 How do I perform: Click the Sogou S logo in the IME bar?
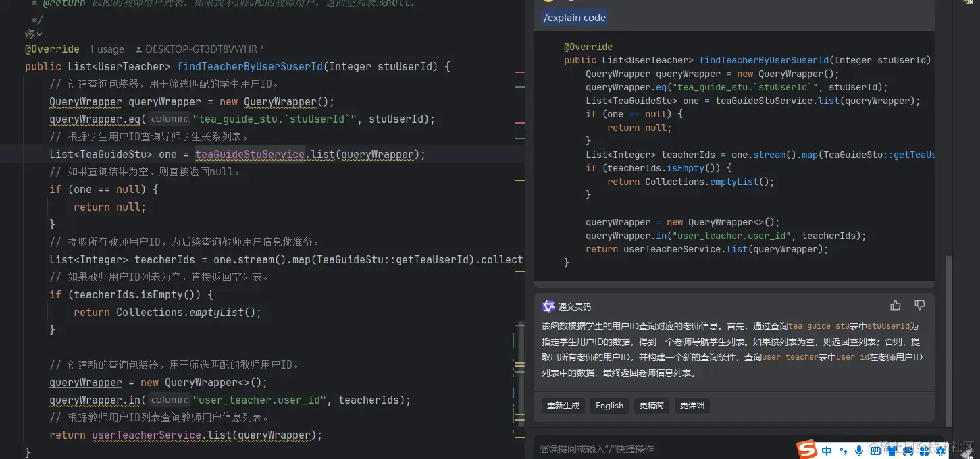pos(806,449)
